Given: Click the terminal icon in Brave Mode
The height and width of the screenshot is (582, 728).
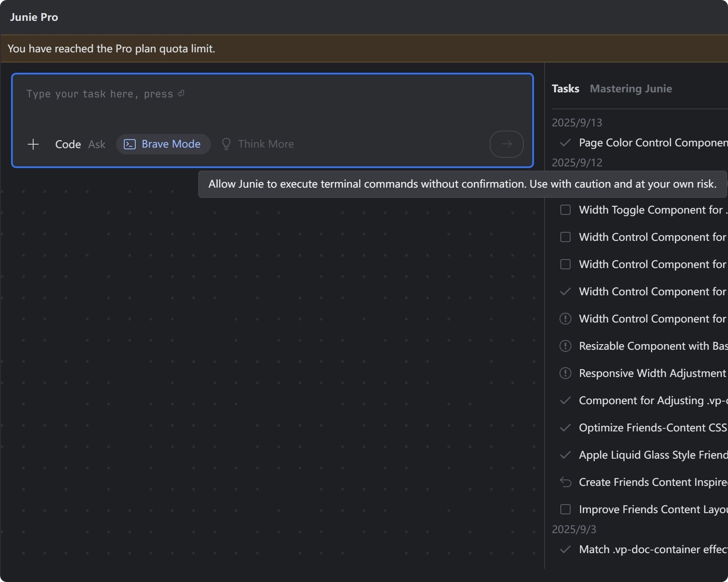Looking at the screenshot, I should [130, 144].
